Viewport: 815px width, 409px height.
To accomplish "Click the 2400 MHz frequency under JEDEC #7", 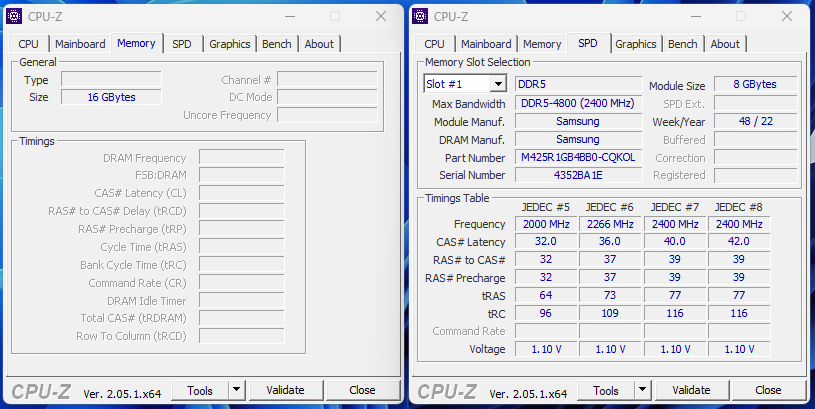I will pyautogui.click(x=675, y=224).
